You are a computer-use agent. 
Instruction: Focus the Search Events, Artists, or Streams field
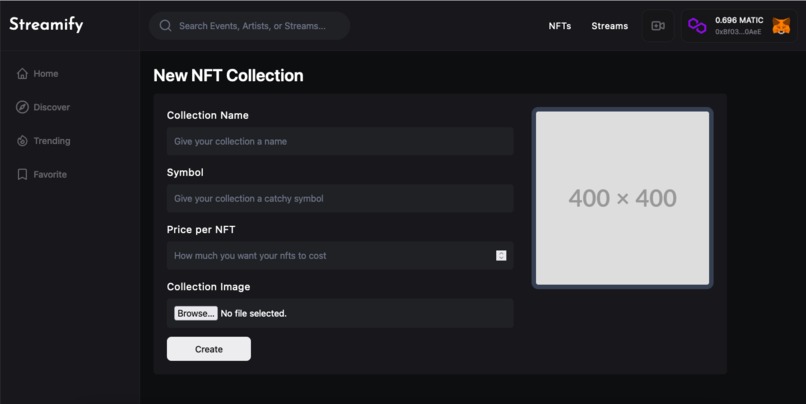coord(249,26)
